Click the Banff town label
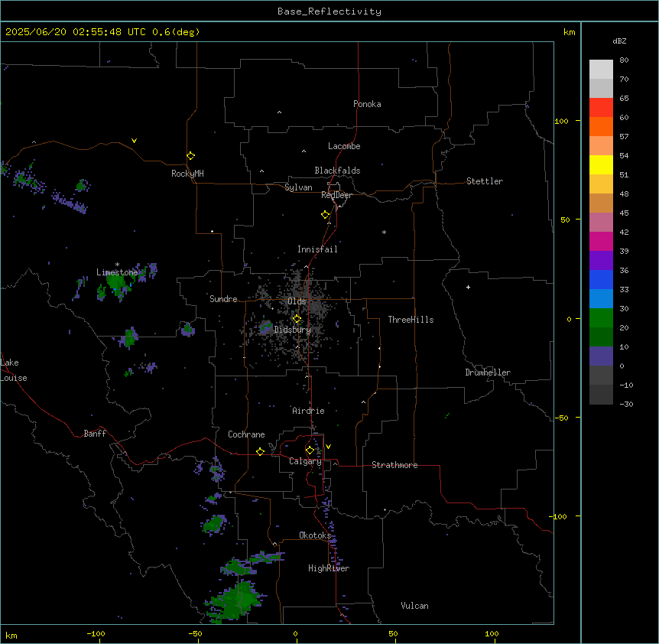Viewport: 659px width, 644px height. 95,434
